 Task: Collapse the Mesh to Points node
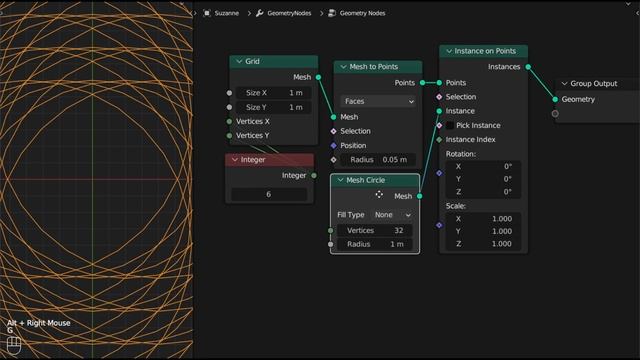[343, 67]
